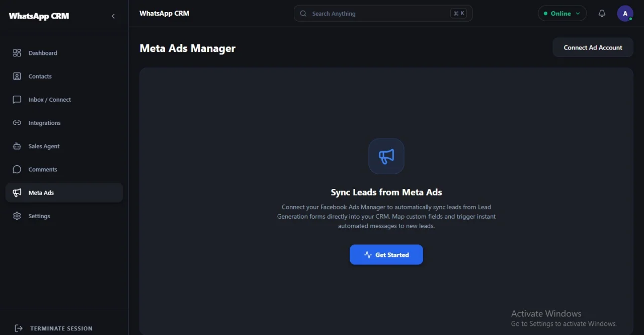Click the Inbox chat bubble icon
This screenshot has height=335, width=644.
[17, 100]
